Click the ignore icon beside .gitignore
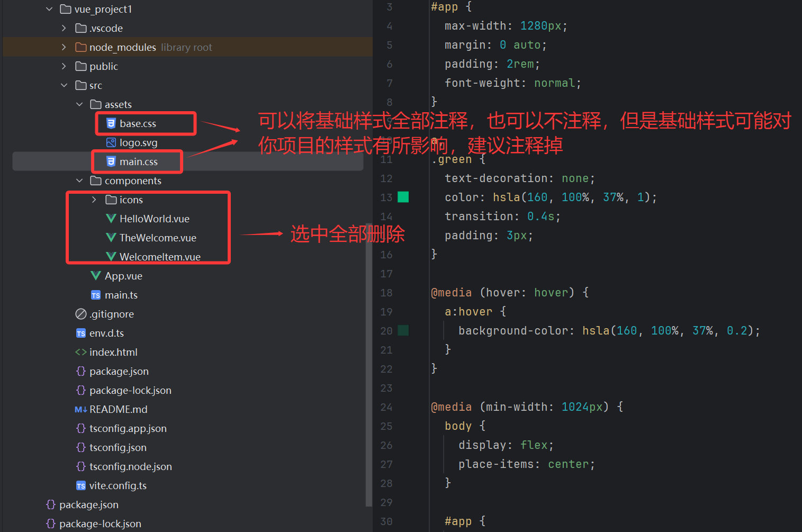The image size is (802, 532). point(81,314)
